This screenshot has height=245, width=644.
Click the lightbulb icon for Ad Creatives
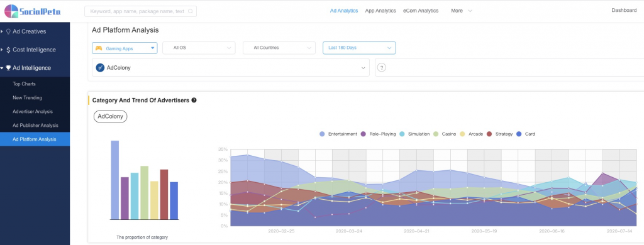8,31
